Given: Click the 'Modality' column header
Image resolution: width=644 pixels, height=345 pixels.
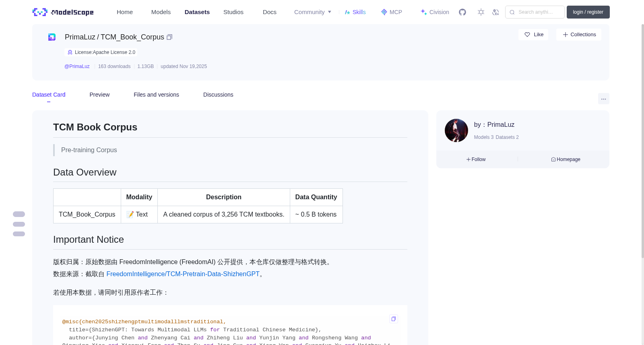Looking at the screenshot, I should [x=139, y=197].
